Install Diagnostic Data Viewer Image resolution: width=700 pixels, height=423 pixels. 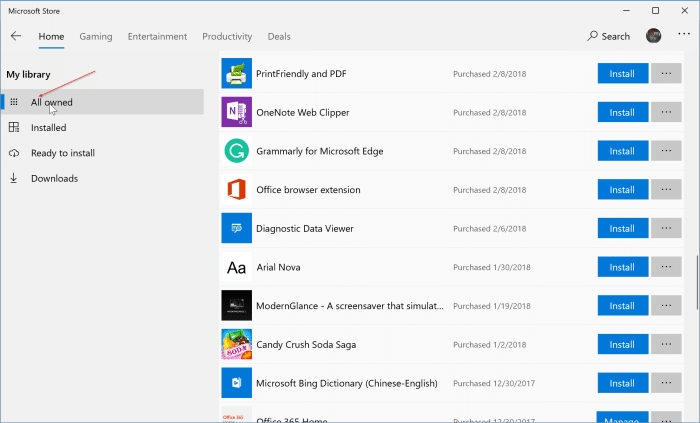tap(623, 228)
